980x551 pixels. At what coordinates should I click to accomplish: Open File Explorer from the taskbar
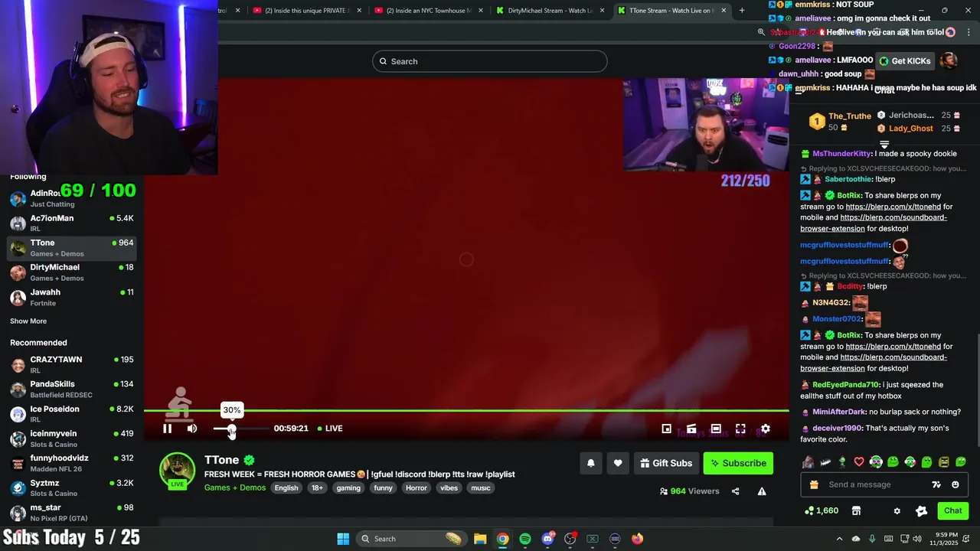(479, 539)
